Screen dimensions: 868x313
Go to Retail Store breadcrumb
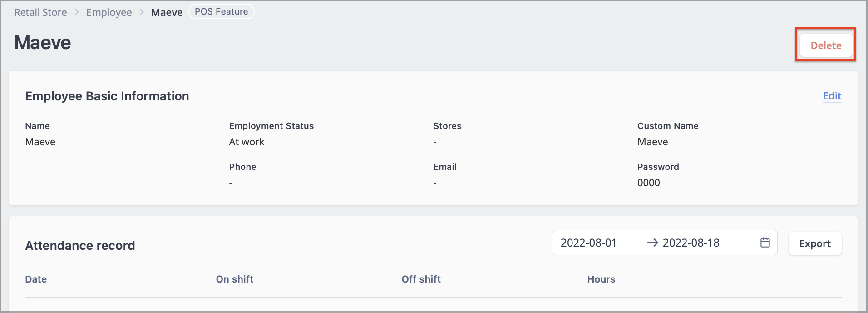tap(40, 12)
